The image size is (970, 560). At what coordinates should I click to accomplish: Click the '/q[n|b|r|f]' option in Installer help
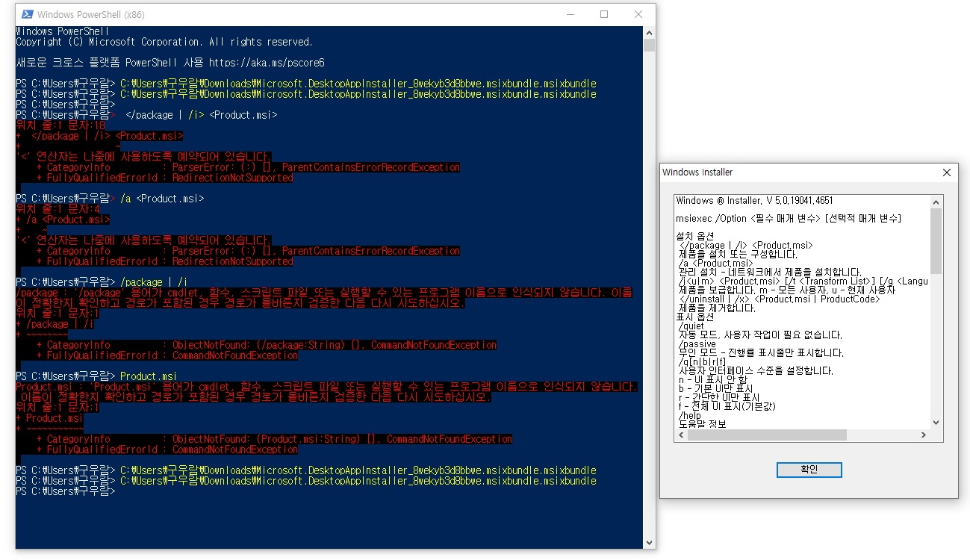coord(701,361)
